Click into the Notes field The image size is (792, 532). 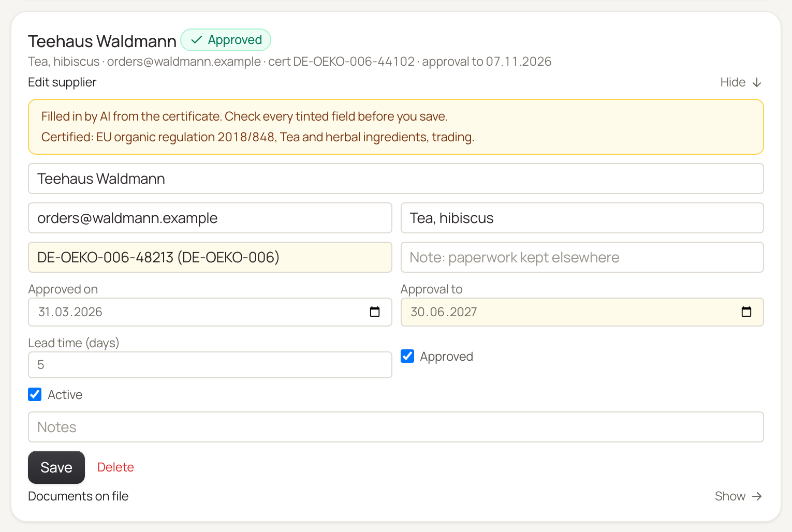click(x=396, y=427)
